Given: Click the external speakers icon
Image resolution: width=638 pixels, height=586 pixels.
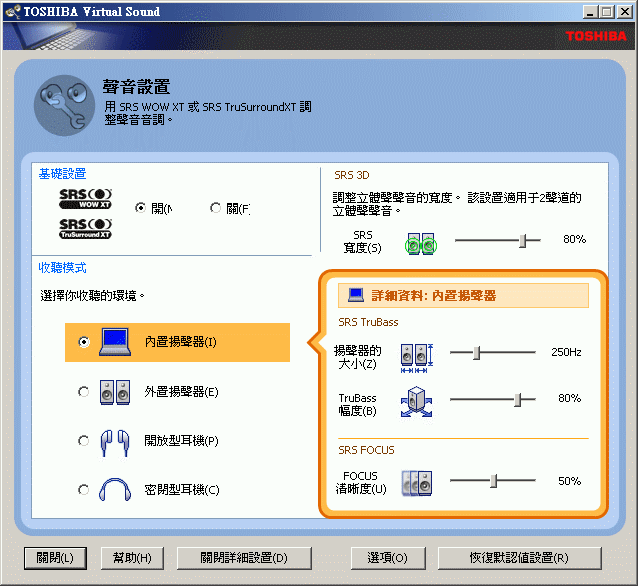Looking at the screenshot, I should click(x=115, y=392).
